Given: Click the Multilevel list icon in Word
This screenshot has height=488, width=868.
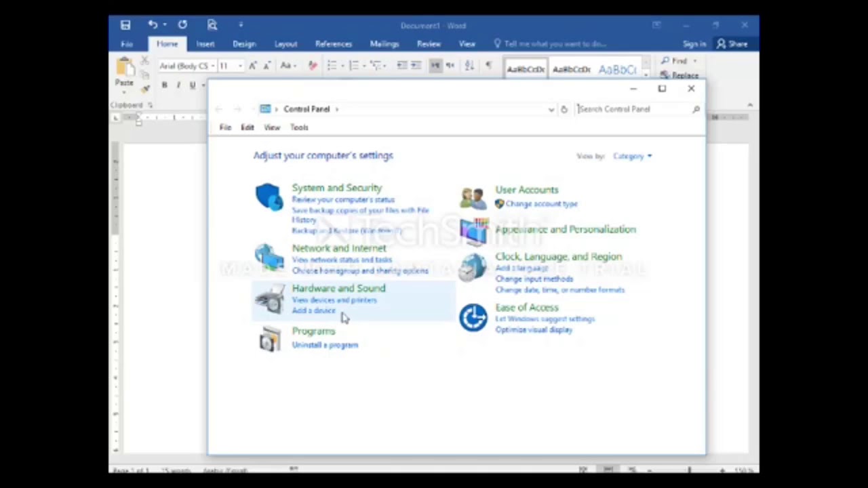Looking at the screenshot, I should (375, 66).
